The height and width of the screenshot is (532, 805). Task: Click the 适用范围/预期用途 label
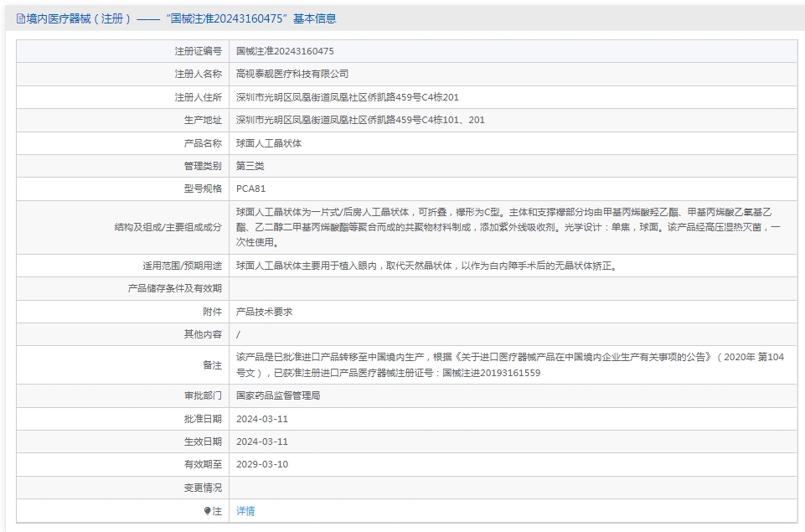point(183,266)
